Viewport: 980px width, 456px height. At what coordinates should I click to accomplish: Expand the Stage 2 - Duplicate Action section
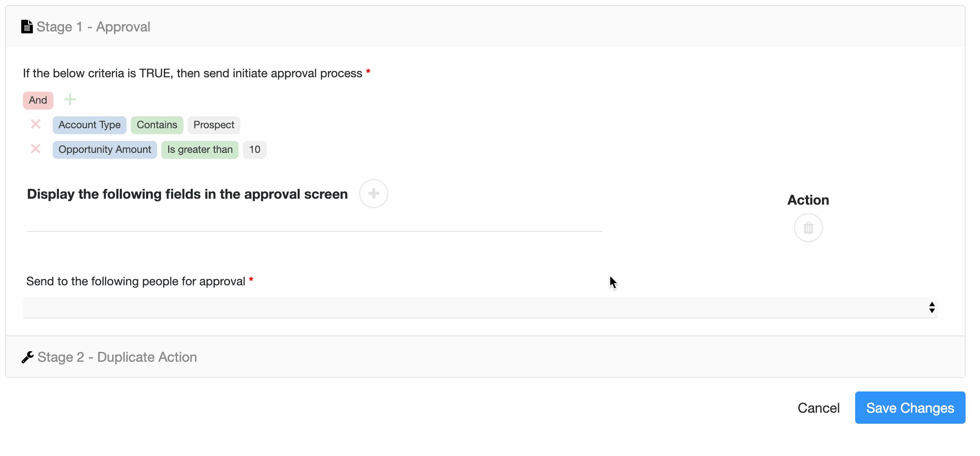click(x=117, y=357)
